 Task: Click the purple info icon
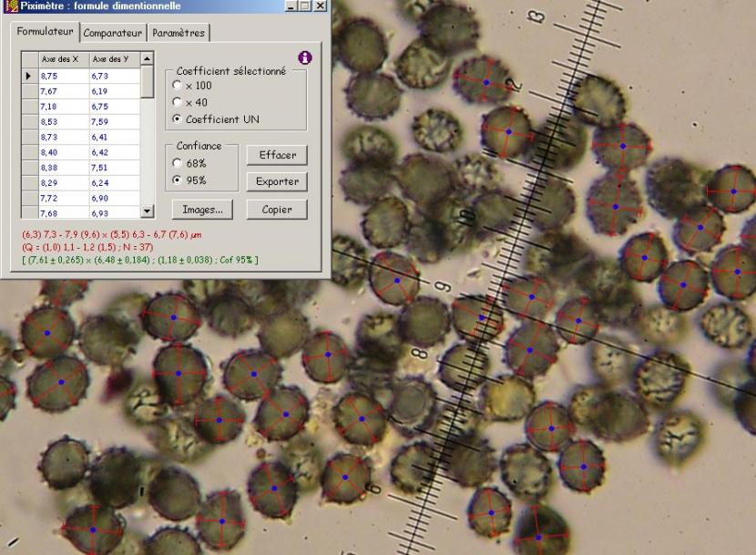305,57
